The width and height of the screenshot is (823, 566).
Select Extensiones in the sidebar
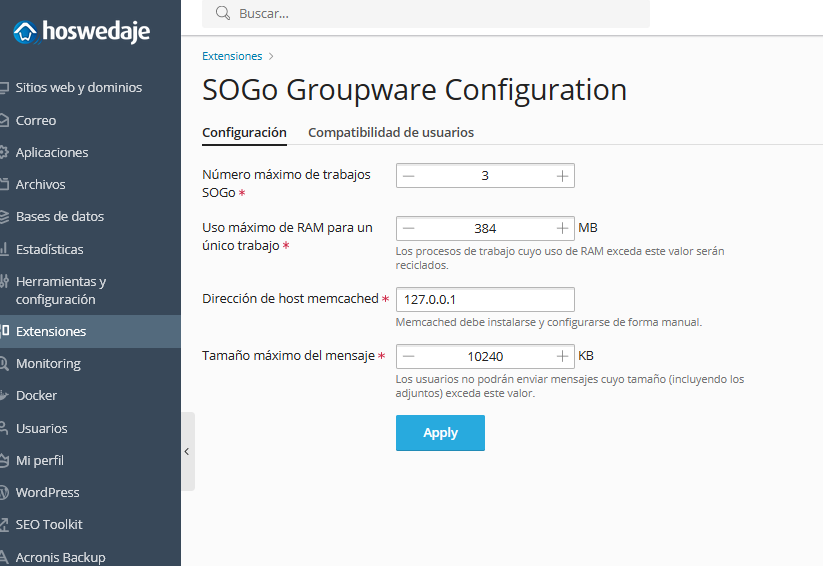pyautogui.click(x=90, y=331)
